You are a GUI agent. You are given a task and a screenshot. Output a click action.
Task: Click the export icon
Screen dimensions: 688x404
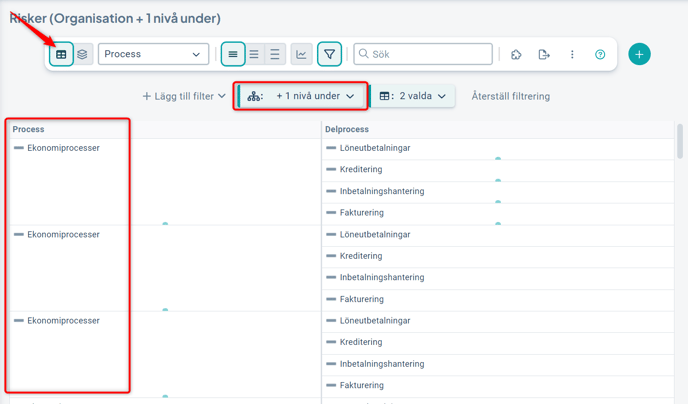point(544,54)
